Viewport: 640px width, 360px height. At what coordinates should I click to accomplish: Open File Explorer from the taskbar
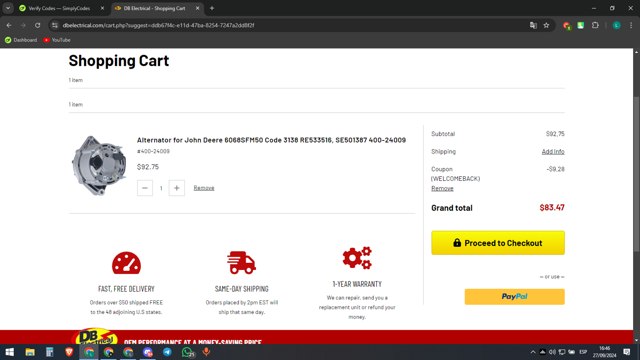(30, 352)
